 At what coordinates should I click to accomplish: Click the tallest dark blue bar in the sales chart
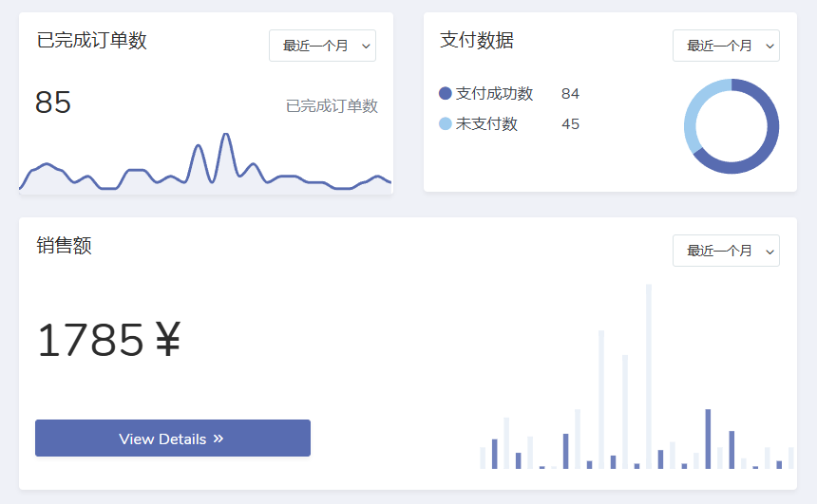[x=708, y=439]
